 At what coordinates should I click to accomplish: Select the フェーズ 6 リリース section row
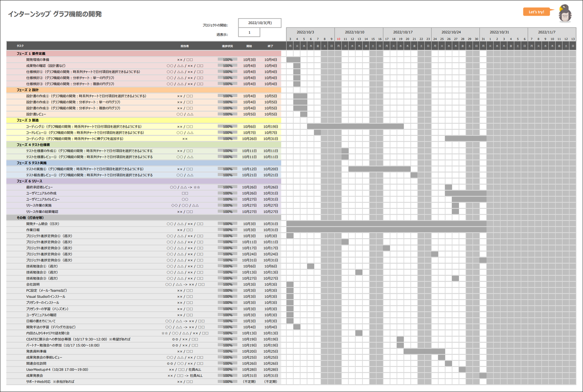pyautogui.click(x=144, y=181)
